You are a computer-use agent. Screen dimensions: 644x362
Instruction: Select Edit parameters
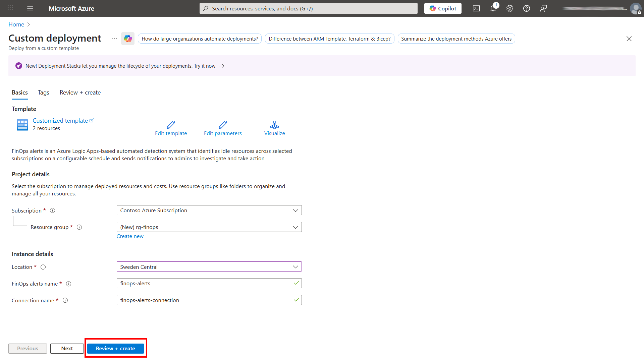point(223,128)
